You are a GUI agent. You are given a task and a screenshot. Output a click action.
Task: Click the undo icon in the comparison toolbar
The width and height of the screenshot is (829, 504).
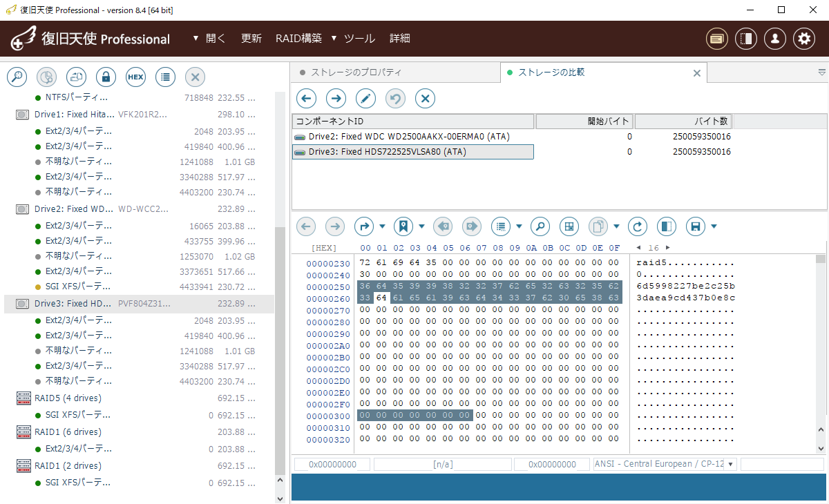tap(395, 99)
